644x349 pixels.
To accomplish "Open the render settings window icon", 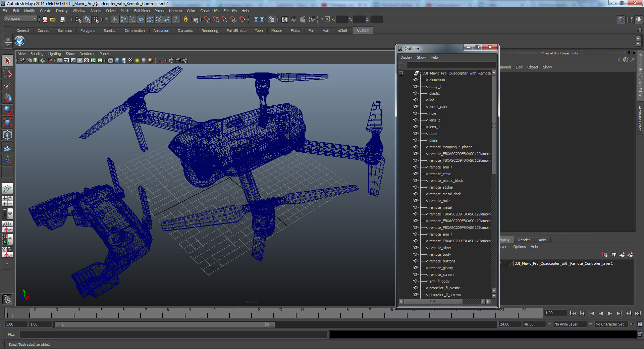I will [x=311, y=19].
